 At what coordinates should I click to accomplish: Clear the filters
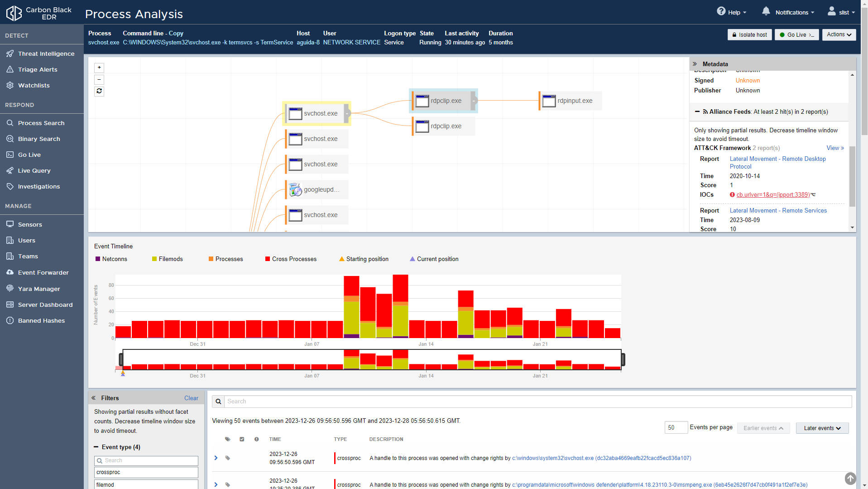point(191,398)
